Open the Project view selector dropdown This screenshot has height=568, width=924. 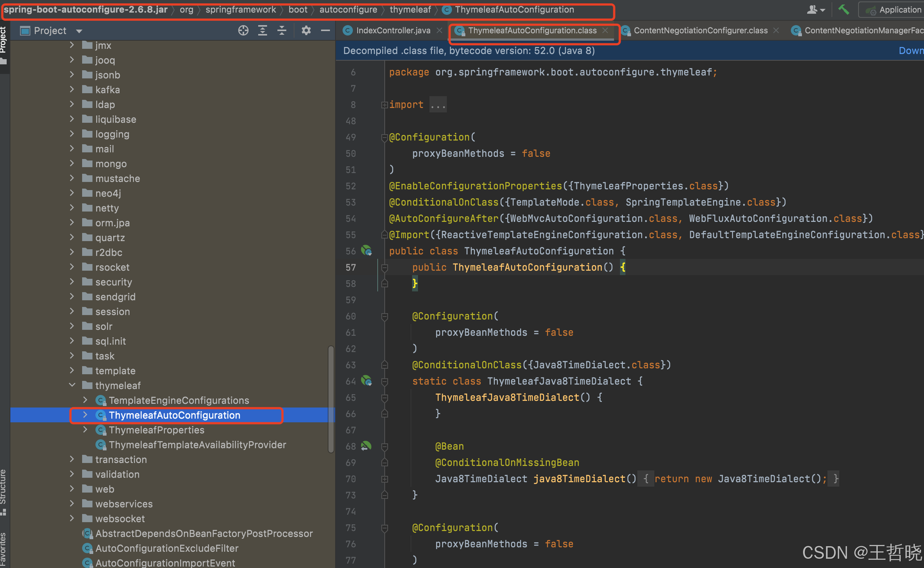click(79, 30)
